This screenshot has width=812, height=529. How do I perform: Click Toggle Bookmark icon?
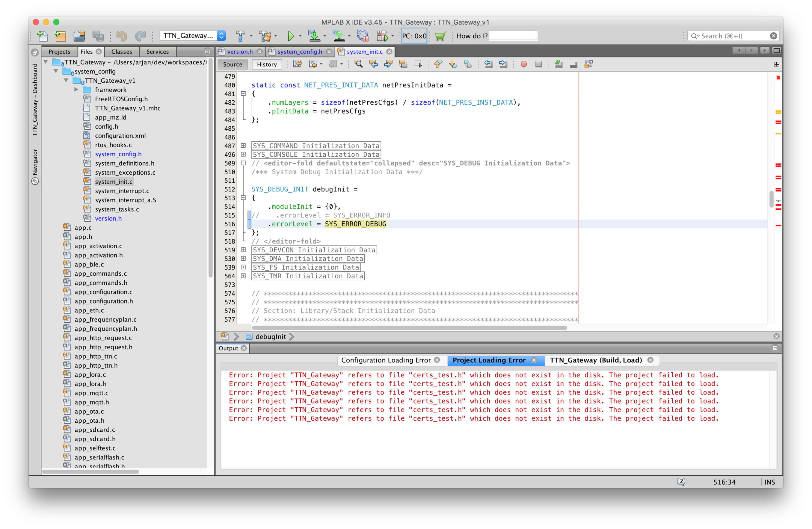click(468, 64)
